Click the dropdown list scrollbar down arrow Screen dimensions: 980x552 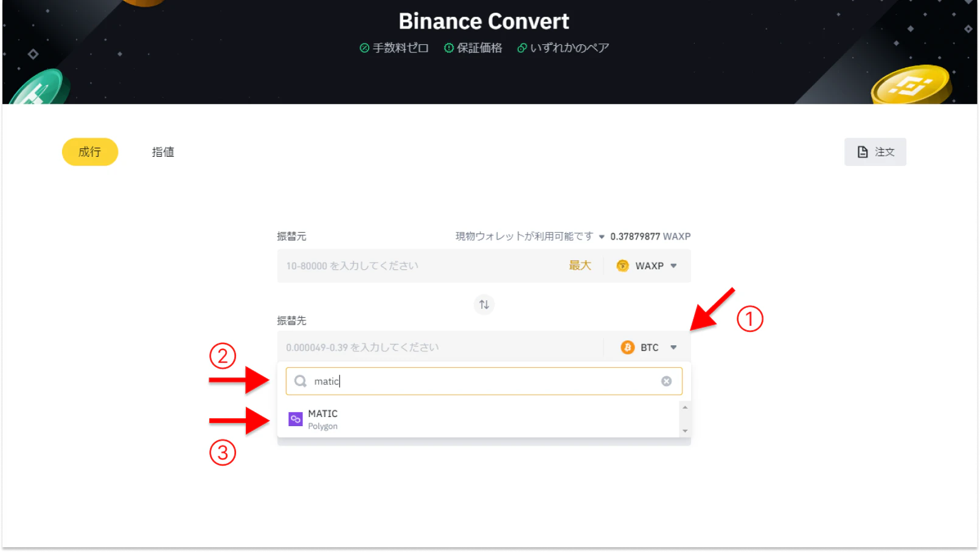pyautogui.click(x=685, y=431)
